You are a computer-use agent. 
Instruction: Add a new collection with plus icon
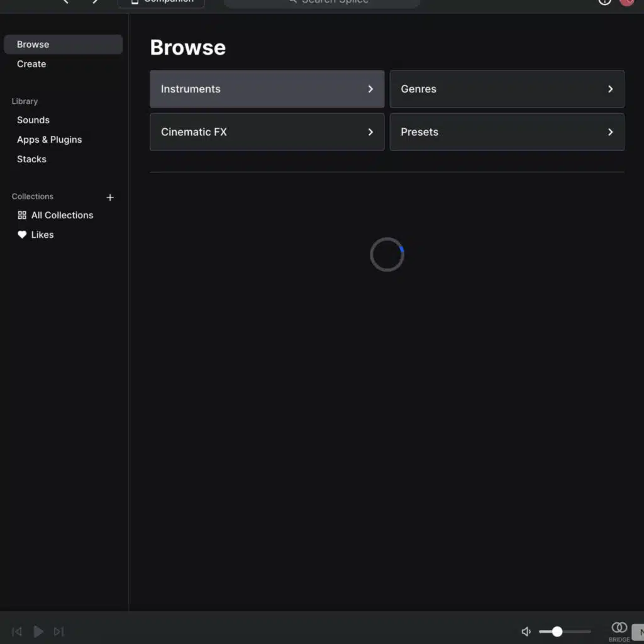coord(110,197)
